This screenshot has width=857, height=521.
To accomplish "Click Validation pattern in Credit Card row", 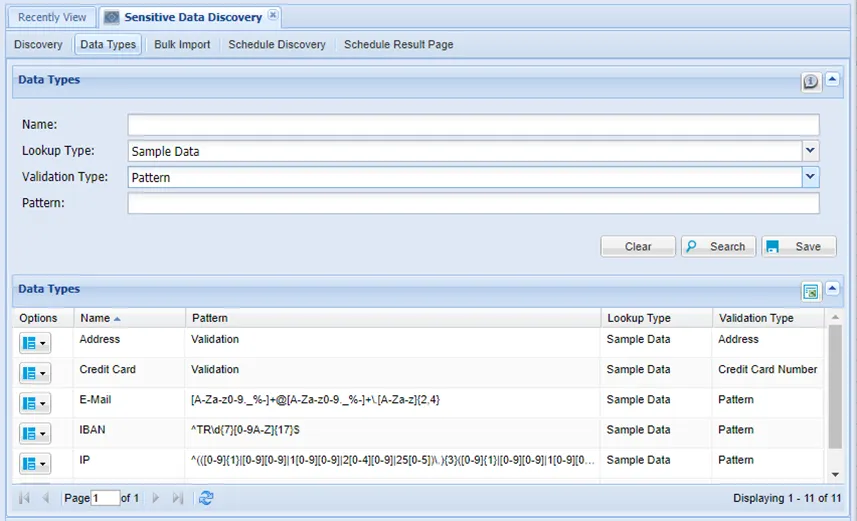I will (x=215, y=369).
